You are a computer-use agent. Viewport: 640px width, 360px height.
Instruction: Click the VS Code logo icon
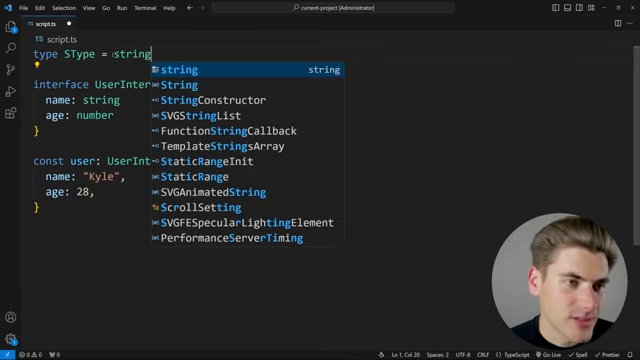tap(8, 8)
